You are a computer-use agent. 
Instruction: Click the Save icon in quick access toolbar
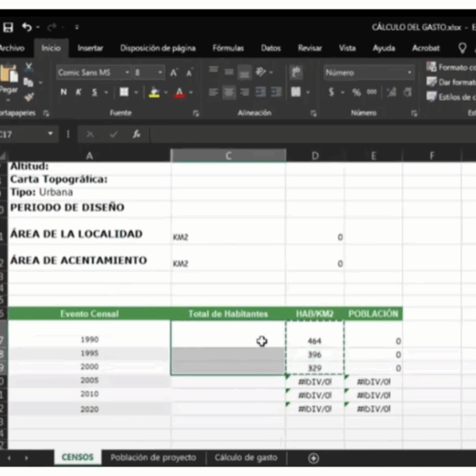coord(8,27)
